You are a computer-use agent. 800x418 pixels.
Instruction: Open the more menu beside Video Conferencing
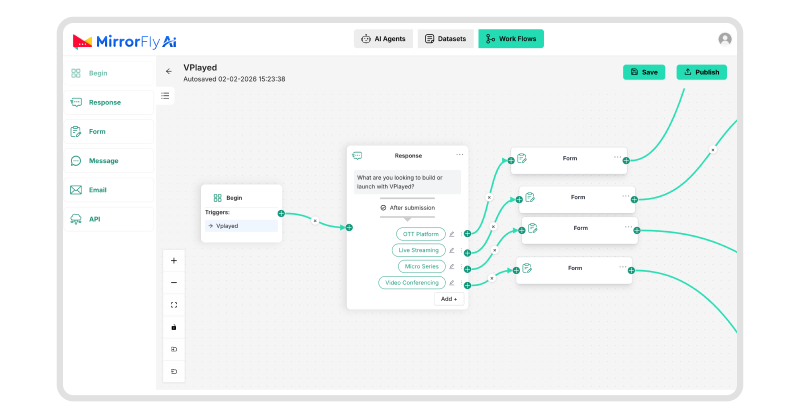click(x=461, y=283)
